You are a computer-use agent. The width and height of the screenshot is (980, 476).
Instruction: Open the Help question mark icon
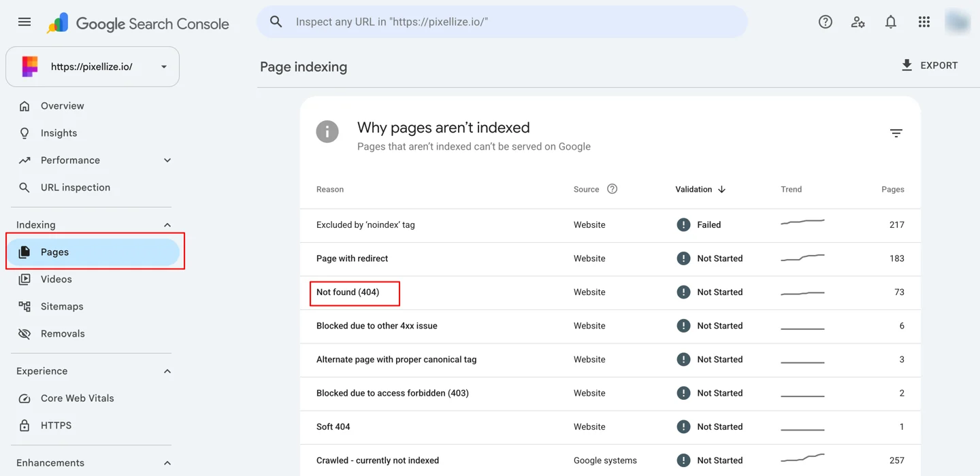[826, 22]
